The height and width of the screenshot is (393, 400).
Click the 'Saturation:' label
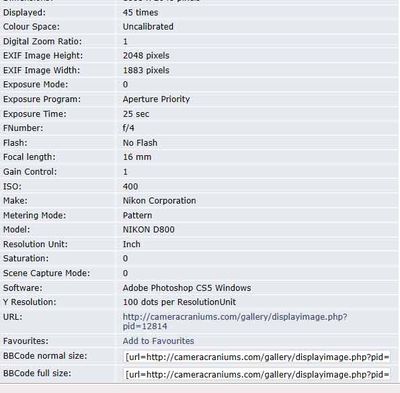point(26,258)
